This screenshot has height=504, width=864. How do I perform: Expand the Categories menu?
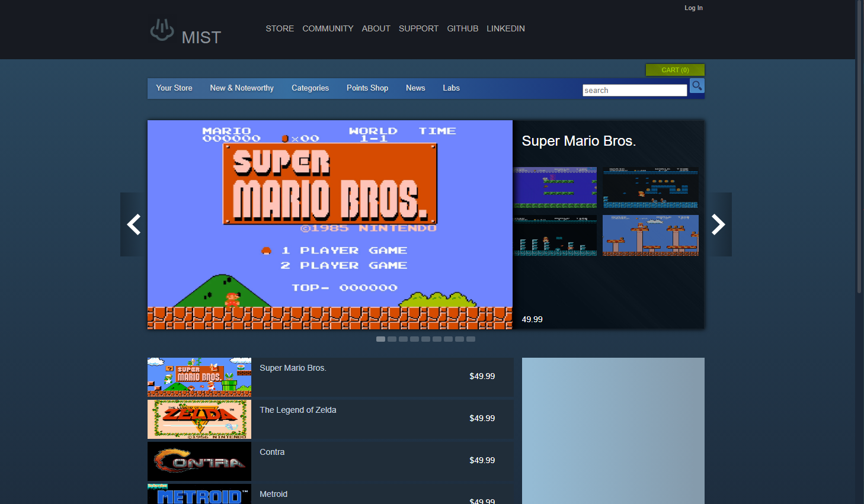[x=310, y=88]
